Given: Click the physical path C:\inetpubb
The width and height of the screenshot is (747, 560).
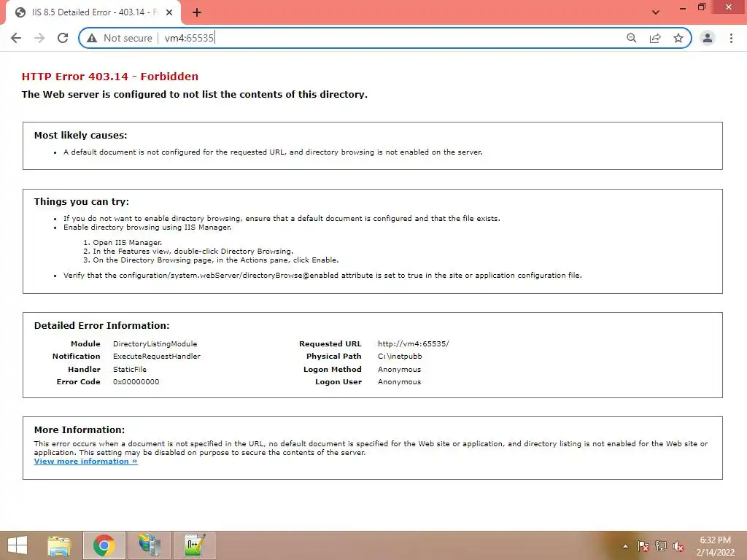Looking at the screenshot, I should pyautogui.click(x=400, y=356).
